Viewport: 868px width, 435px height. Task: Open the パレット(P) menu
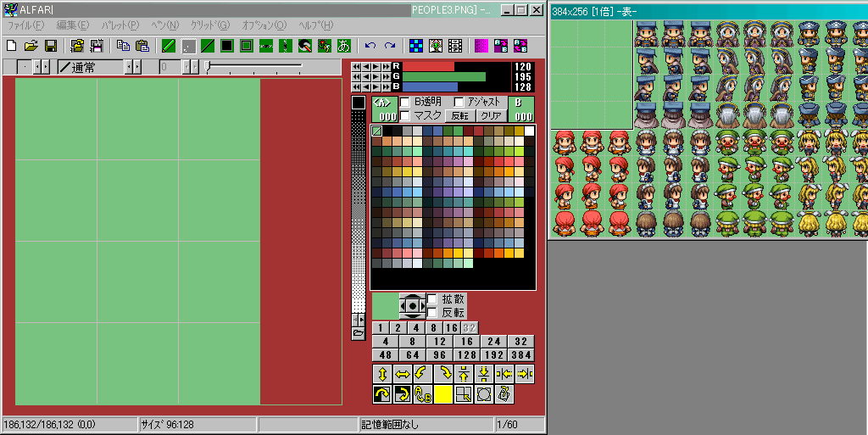120,25
